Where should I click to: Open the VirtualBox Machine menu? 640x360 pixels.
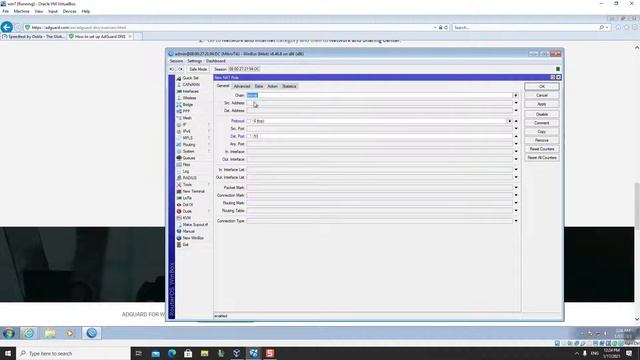pyautogui.click(x=21, y=11)
